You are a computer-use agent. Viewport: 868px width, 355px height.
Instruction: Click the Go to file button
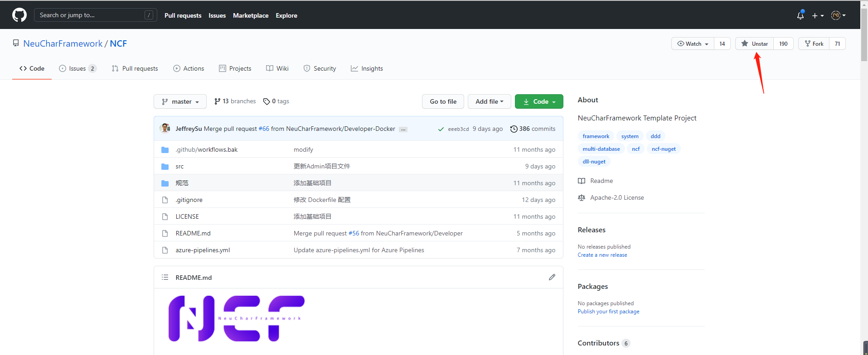click(x=443, y=101)
